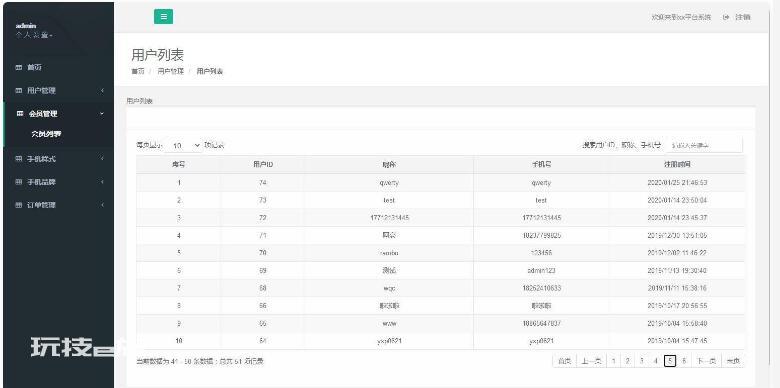This screenshot has height=388, width=780.
Task: Click nickname cell test in row 2
Action: tap(389, 200)
